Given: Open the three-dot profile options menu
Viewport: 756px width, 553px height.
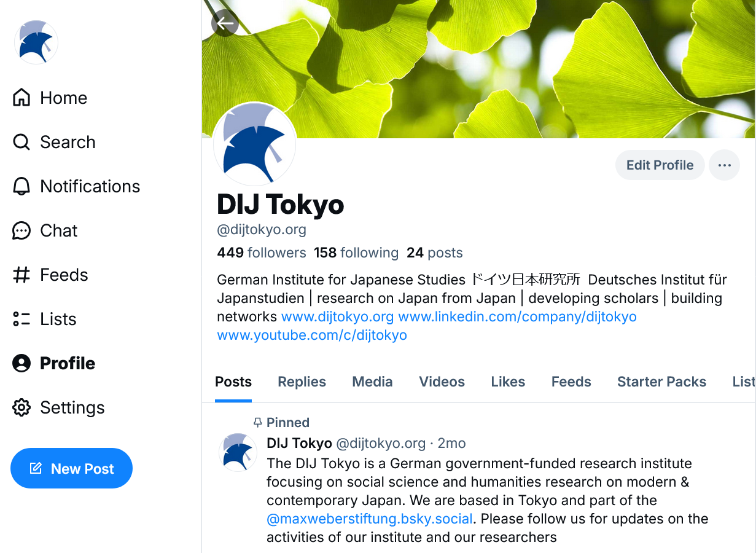Looking at the screenshot, I should 724,165.
